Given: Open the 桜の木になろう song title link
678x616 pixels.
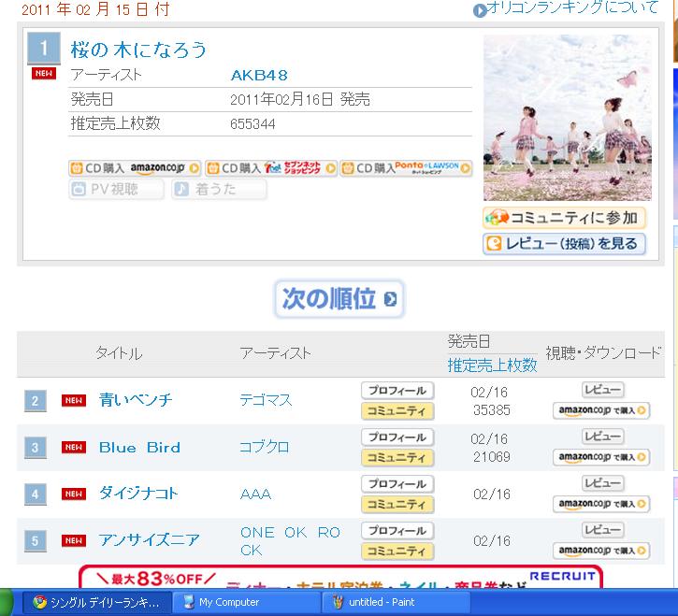Looking at the screenshot, I should point(138,50).
